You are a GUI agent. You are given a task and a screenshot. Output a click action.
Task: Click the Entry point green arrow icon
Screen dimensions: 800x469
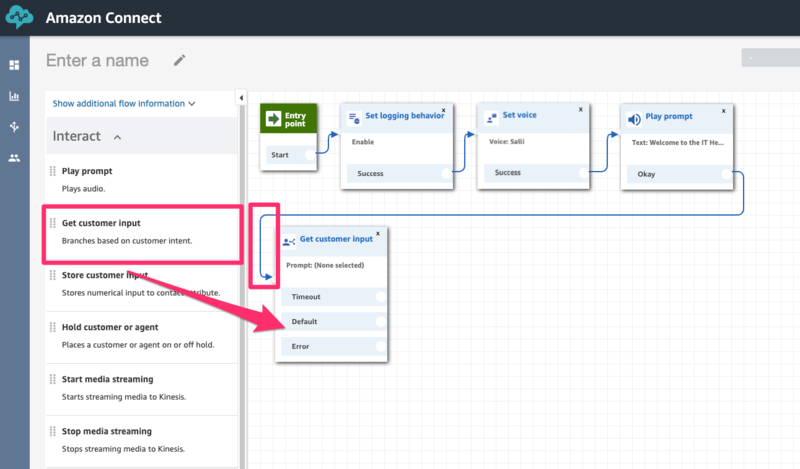point(273,119)
